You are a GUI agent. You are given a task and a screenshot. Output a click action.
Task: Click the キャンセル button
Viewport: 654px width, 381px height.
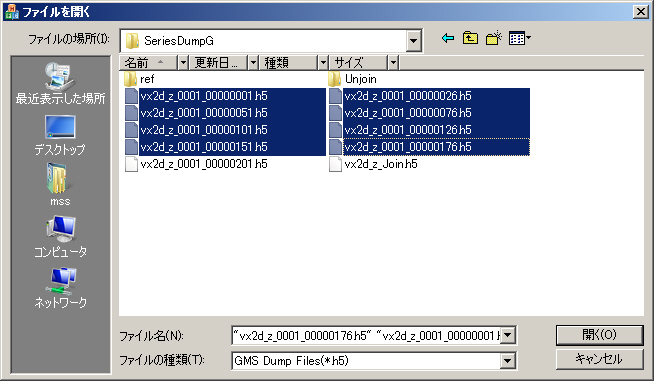point(599,359)
